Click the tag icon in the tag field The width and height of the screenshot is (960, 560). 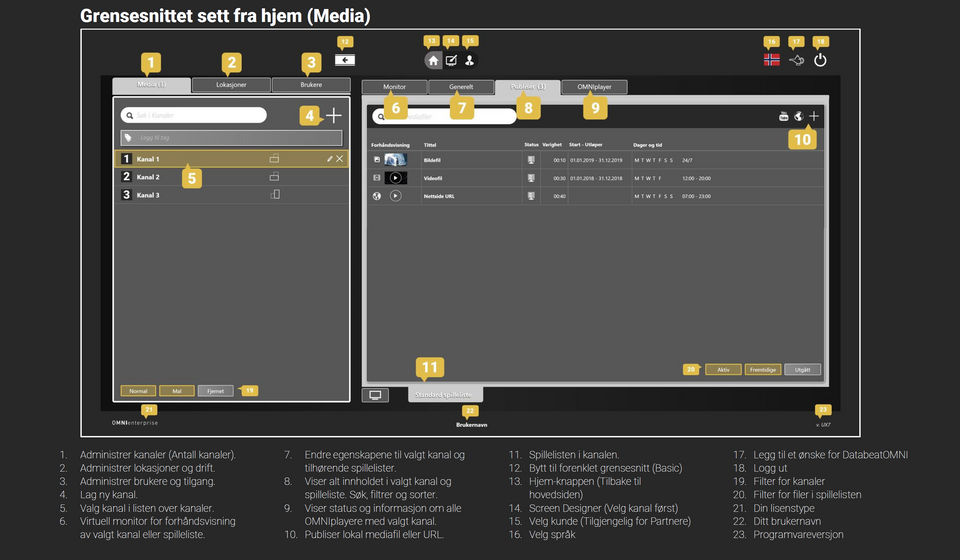[128, 138]
